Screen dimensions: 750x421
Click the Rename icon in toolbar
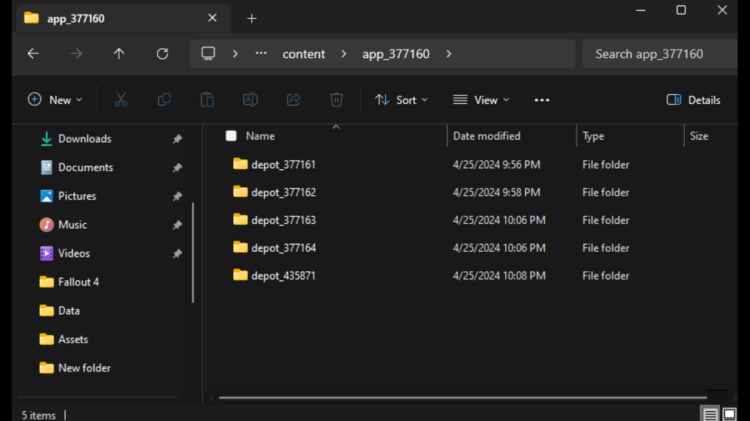[250, 100]
